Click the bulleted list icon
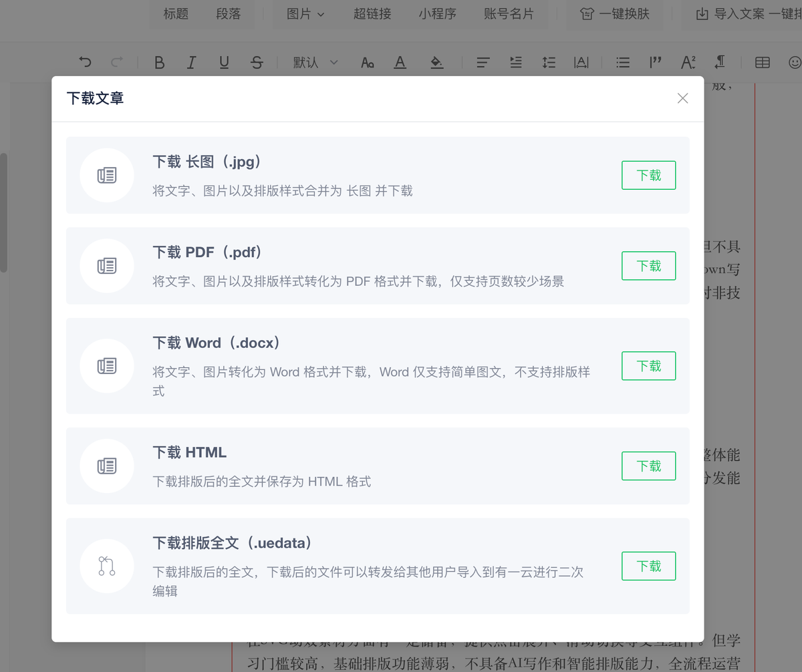Viewport: 802px width, 672px height. (623, 62)
